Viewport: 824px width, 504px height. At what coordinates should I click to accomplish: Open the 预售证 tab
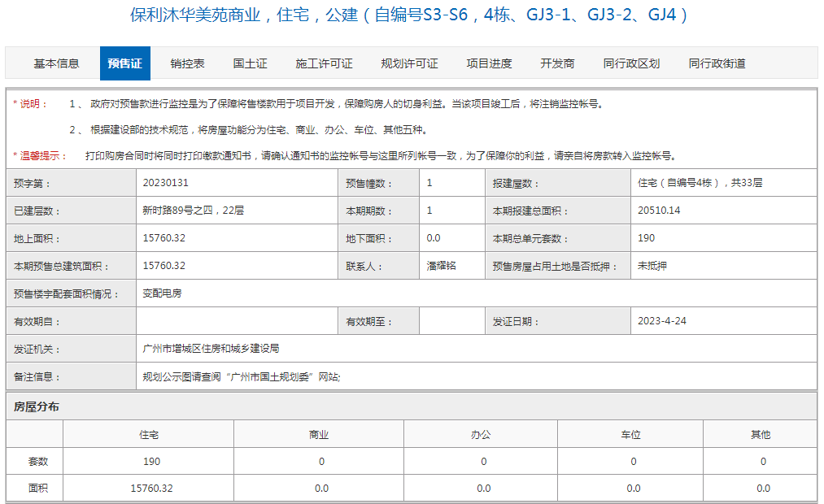124,63
